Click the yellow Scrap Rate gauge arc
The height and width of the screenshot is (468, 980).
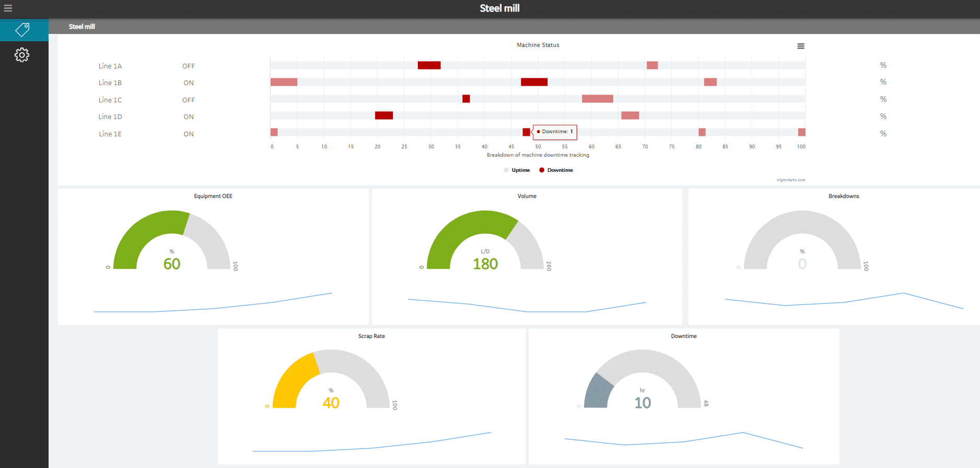291,381
